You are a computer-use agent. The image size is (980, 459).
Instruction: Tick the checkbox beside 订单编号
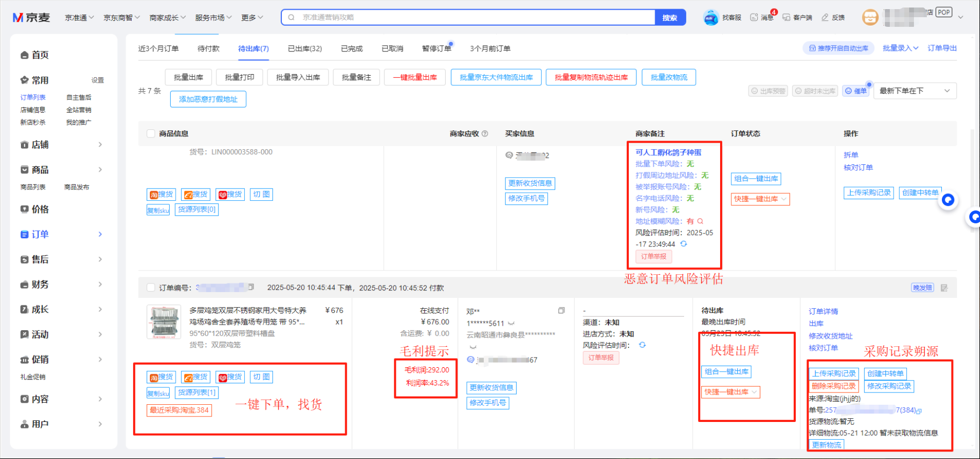[151, 288]
